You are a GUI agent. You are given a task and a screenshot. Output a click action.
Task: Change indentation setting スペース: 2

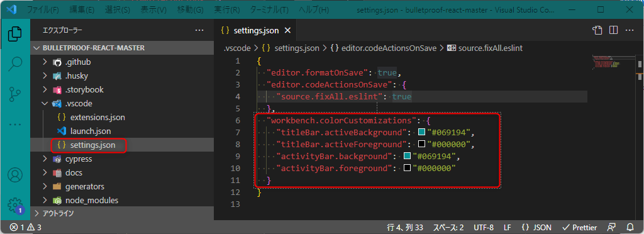click(x=448, y=227)
